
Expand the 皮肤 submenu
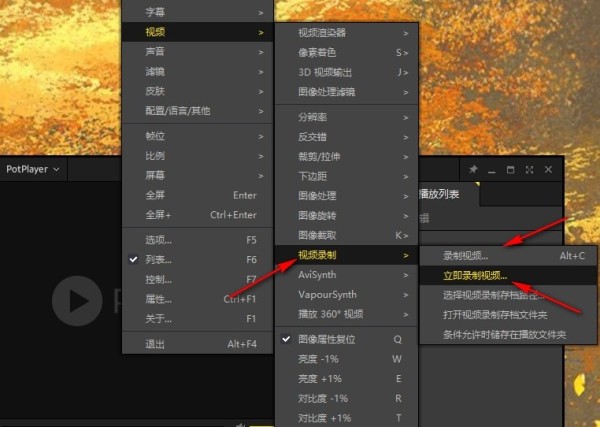pos(197,91)
